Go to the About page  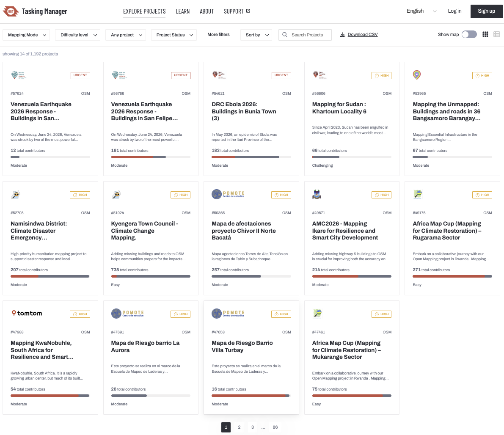point(207,11)
